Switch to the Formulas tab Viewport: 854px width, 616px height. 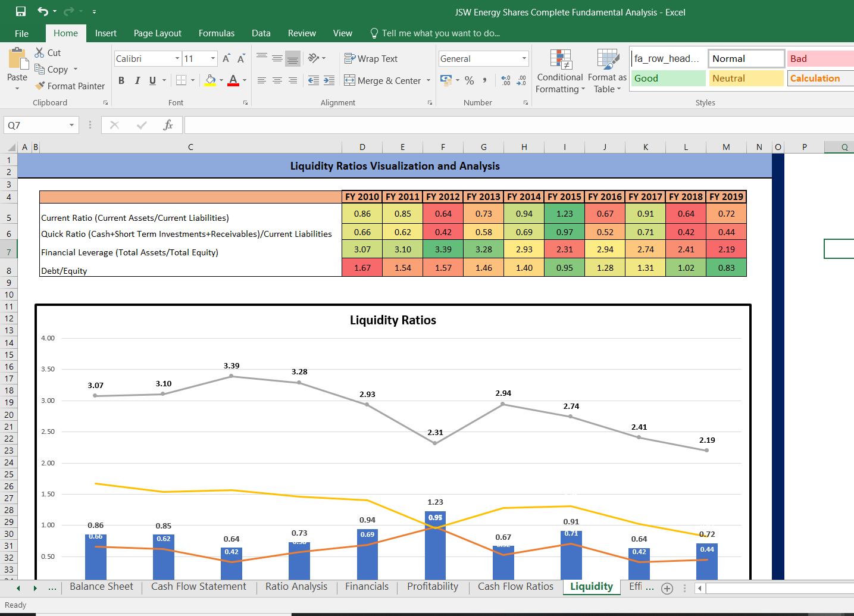tap(217, 33)
